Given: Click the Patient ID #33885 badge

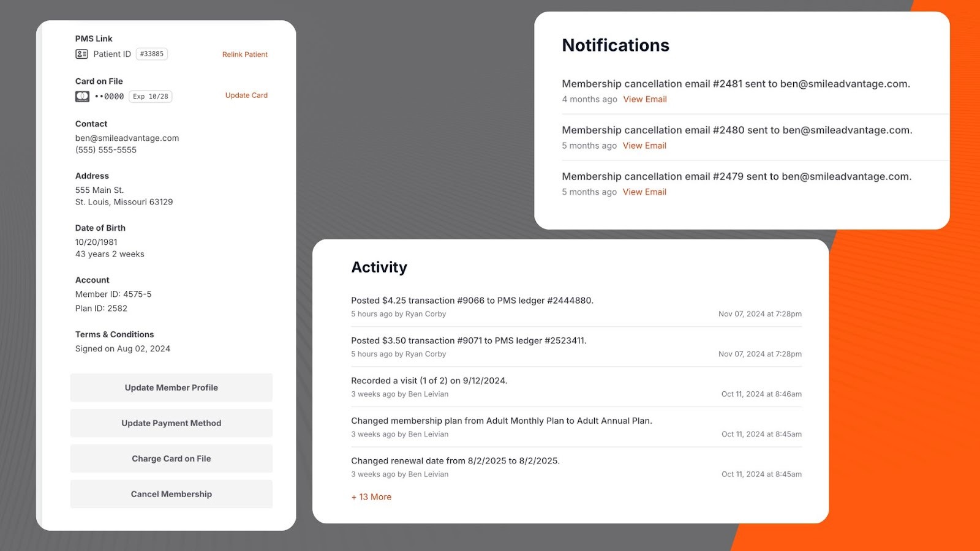Looking at the screenshot, I should 151,54.
